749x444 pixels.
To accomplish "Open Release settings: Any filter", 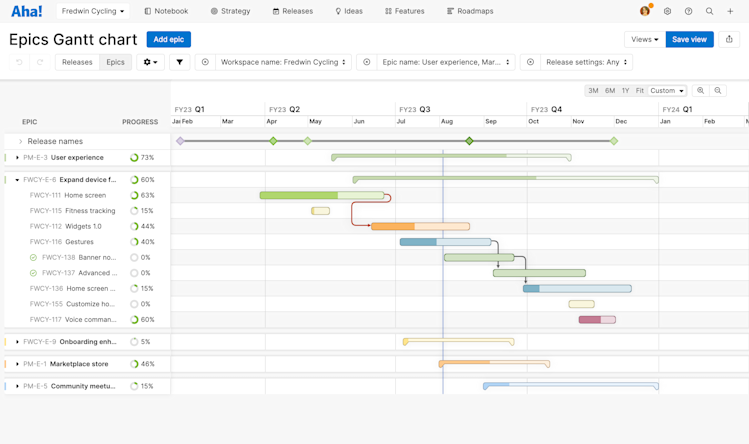I will (x=587, y=62).
